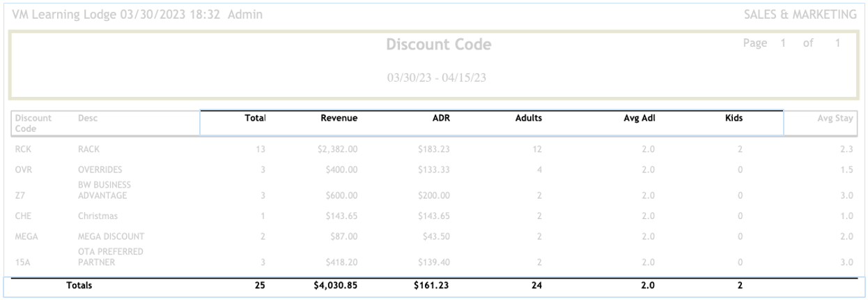Click the SALES & MARKETING header text
Viewport: 868px width, 300px height.
click(x=799, y=15)
